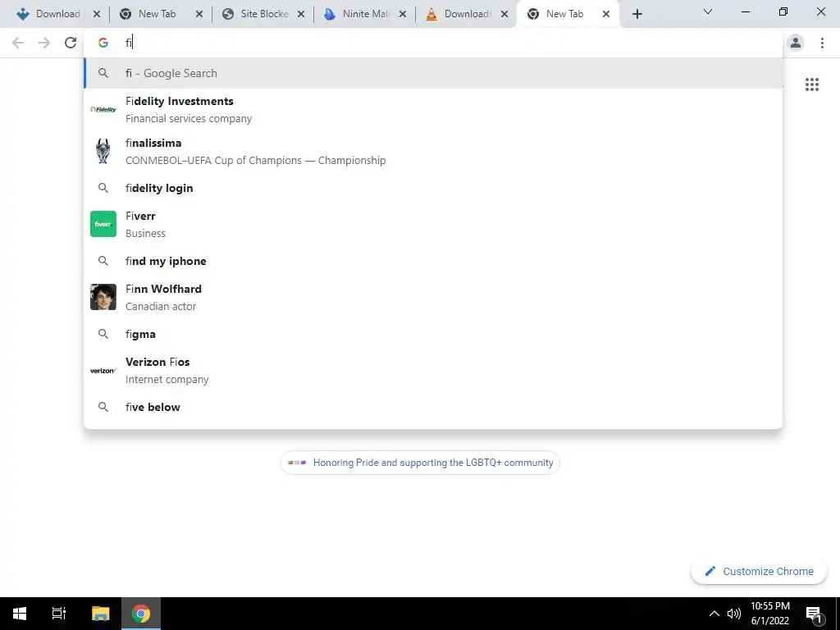
Task: Open the Honoring Pride LGBTQ+ community link
Action: pyautogui.click(x=419, y=463)
